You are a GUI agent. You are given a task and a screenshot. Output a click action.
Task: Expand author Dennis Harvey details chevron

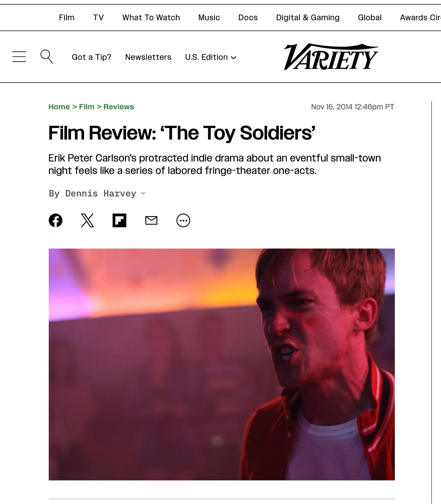pyautogui.click(x=143, y=193)
